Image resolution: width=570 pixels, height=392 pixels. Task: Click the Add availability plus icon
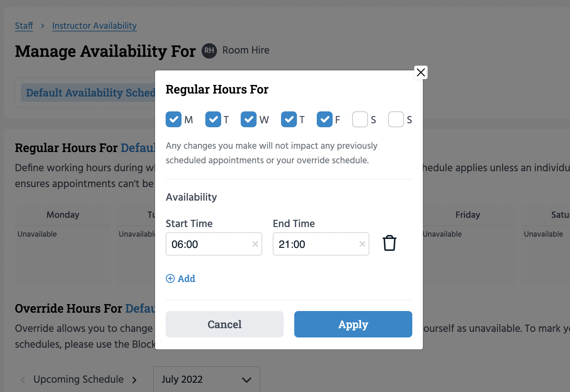170,279
